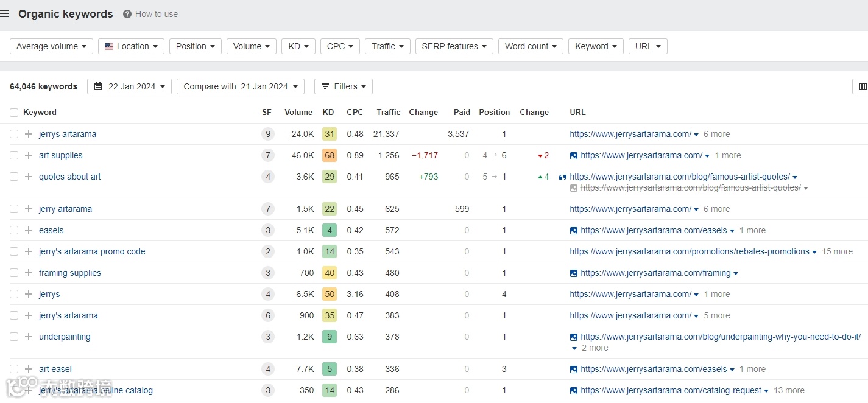This screenshot has width=868, height=403.
Task: Open the Volume filter dropdown
Action: click(x=252, y=46)
